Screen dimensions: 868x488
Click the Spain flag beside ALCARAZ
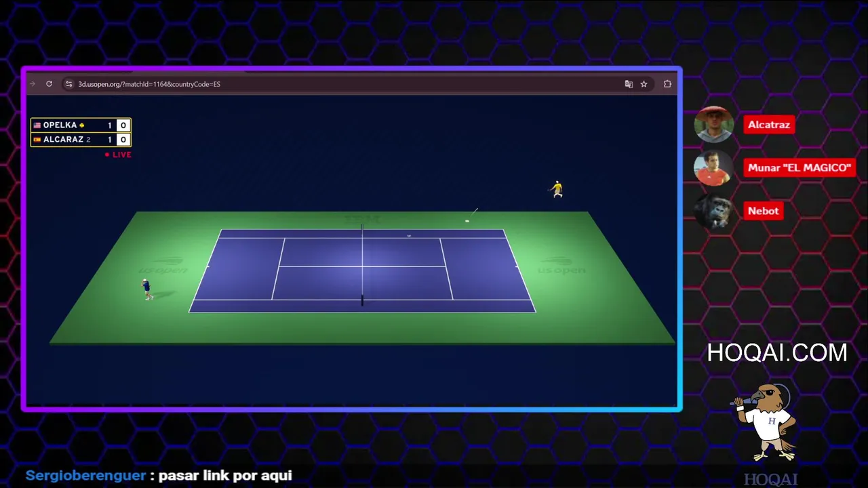(37, 140)
